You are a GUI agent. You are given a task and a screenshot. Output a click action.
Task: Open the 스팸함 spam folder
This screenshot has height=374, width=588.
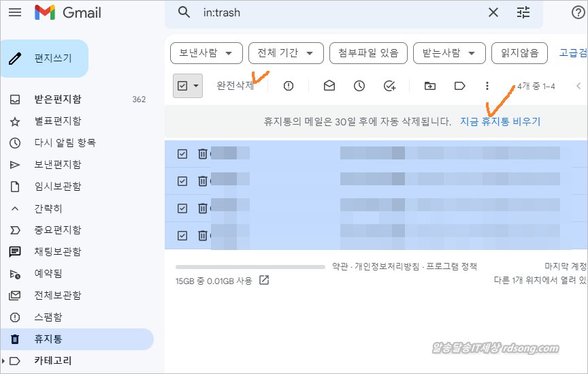tap(48, 317)
